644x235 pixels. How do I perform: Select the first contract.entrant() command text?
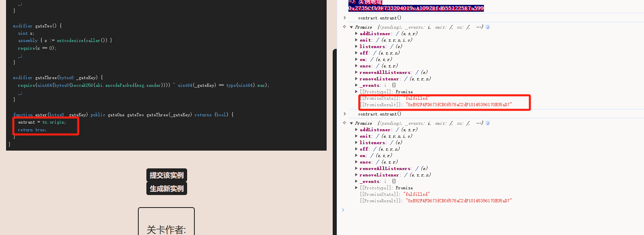[x=379, y=18]
